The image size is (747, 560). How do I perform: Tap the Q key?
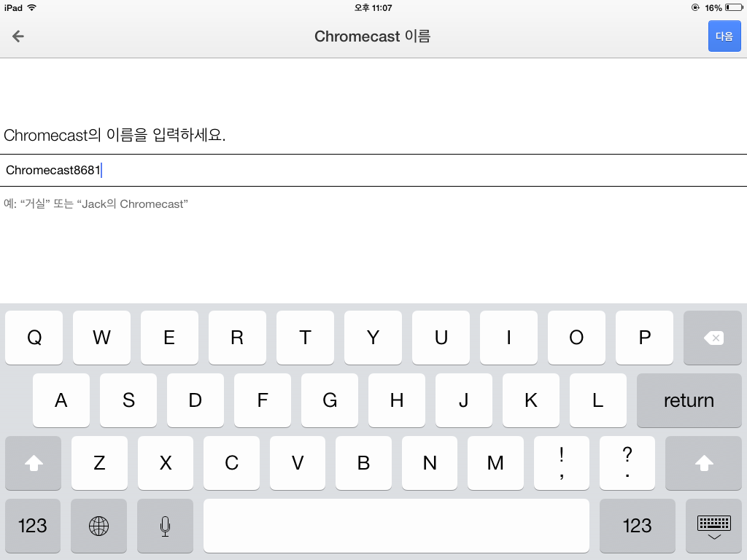[x=34, y=338]
